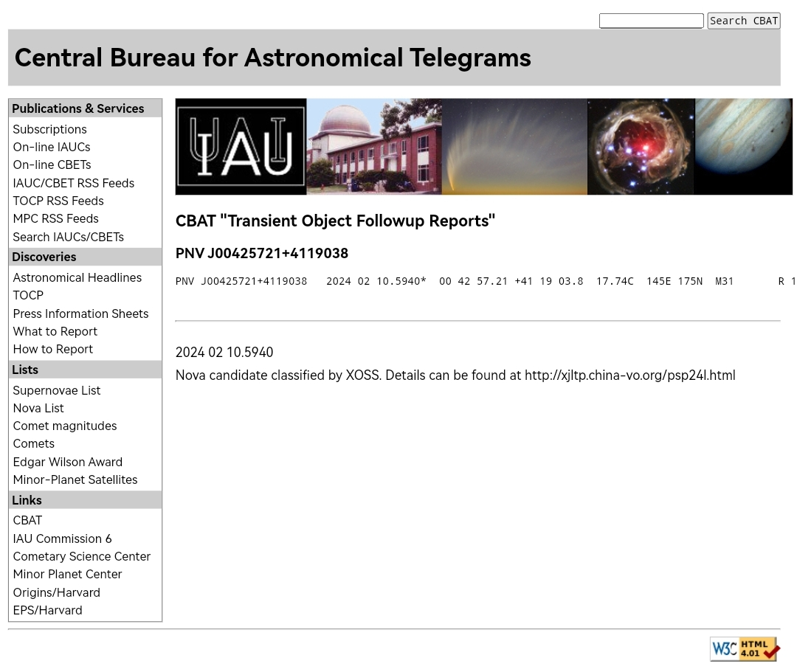Click the Transient Object Followup Reports heading
The image size is (797, 672).
336,221
